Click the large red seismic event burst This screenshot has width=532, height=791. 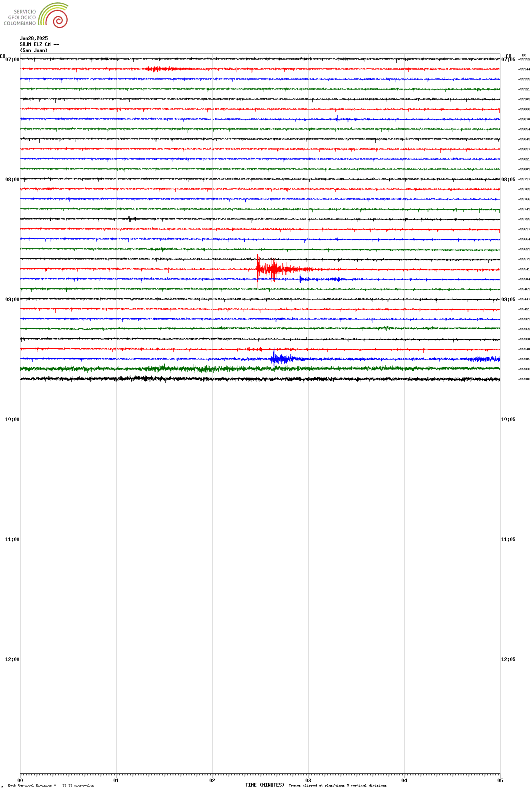[x=272, y=269]
